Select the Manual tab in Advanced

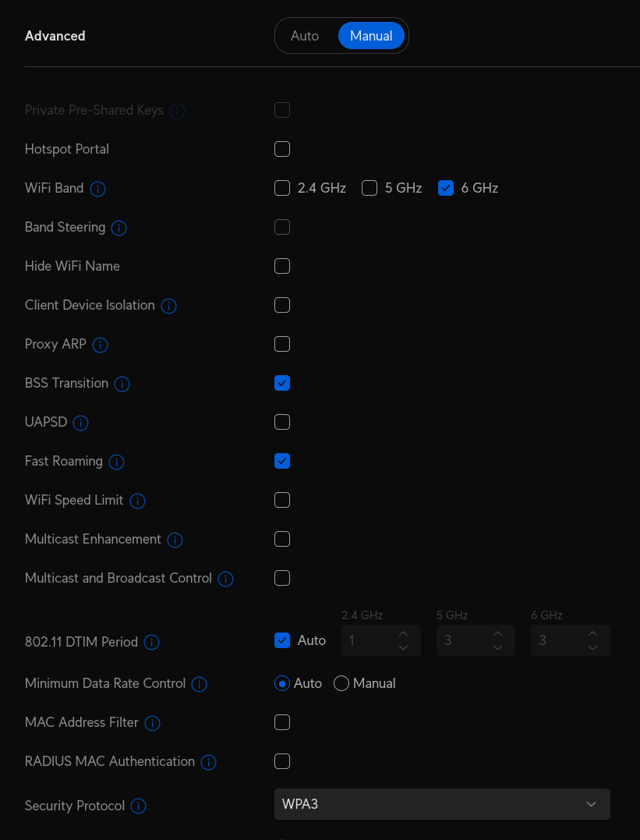371,35
